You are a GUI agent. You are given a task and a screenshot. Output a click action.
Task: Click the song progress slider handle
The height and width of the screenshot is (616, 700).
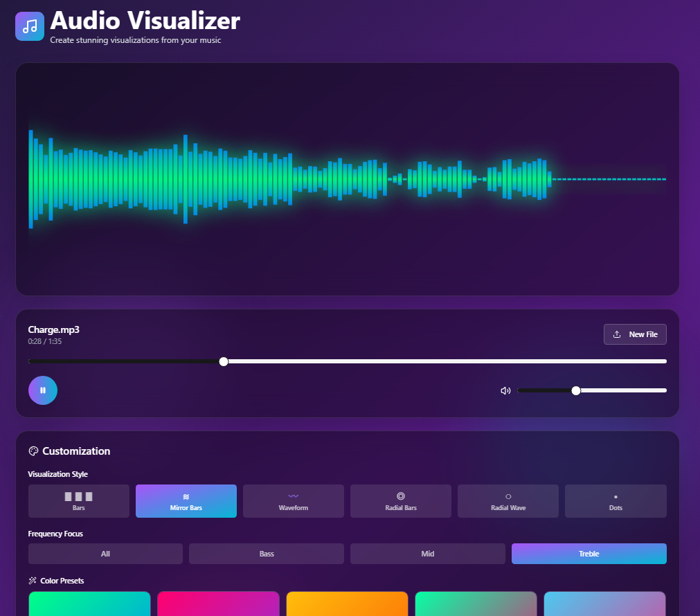click(x=224, y=361)
